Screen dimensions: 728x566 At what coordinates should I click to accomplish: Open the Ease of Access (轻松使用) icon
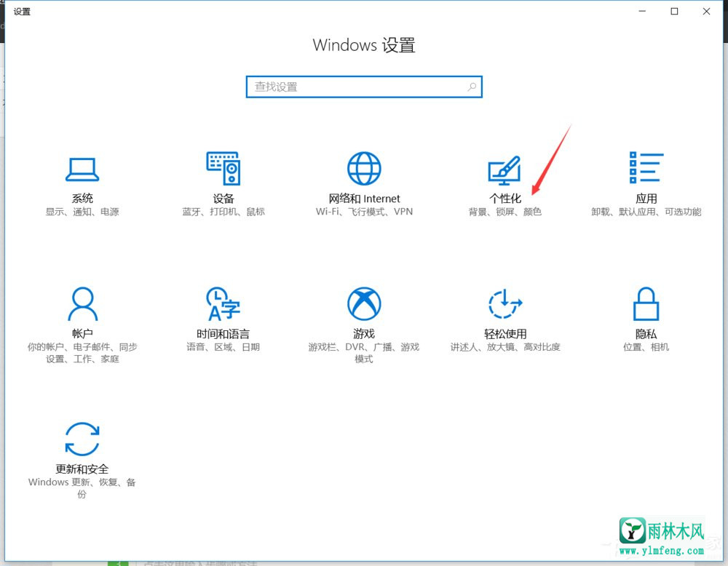pyautogui.click(x=505, y=304)
